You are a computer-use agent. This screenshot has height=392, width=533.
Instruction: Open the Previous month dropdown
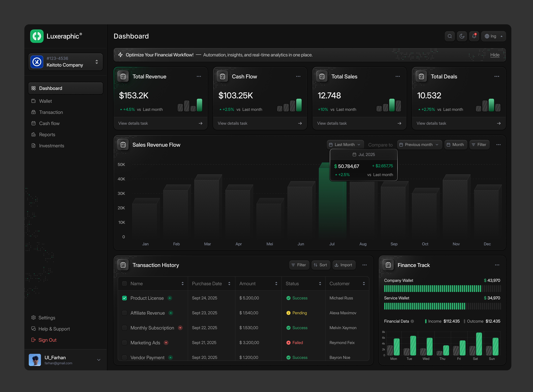(x=419, y=145)
